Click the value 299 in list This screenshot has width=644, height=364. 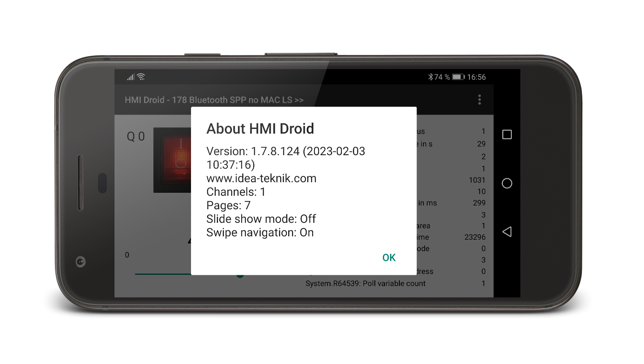coord(479,203)
